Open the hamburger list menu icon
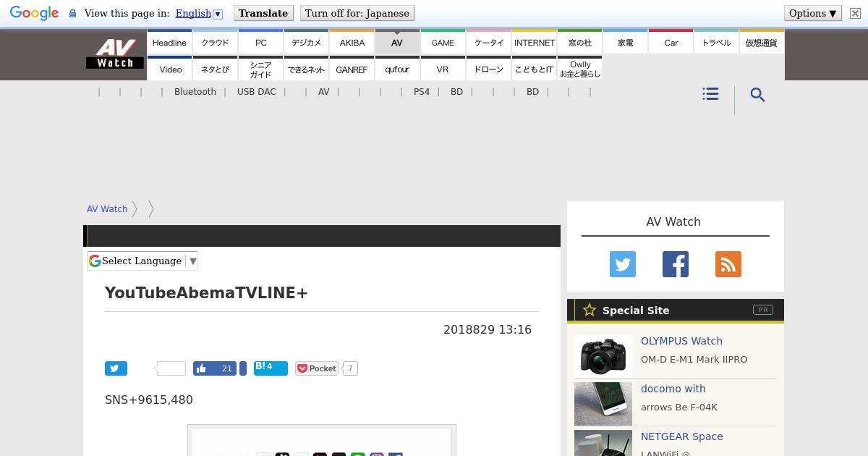This screenshot has width=868, height=456. 710,94
